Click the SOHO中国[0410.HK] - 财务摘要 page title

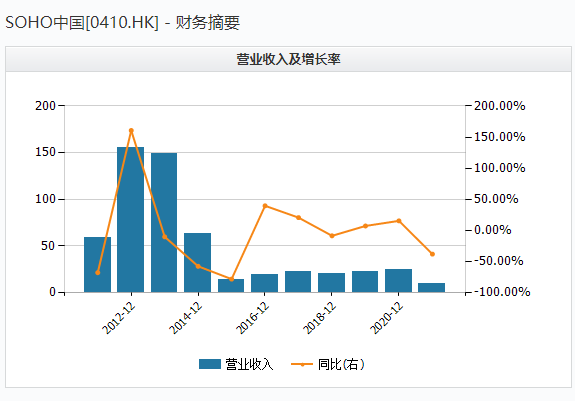pos(122,22)
